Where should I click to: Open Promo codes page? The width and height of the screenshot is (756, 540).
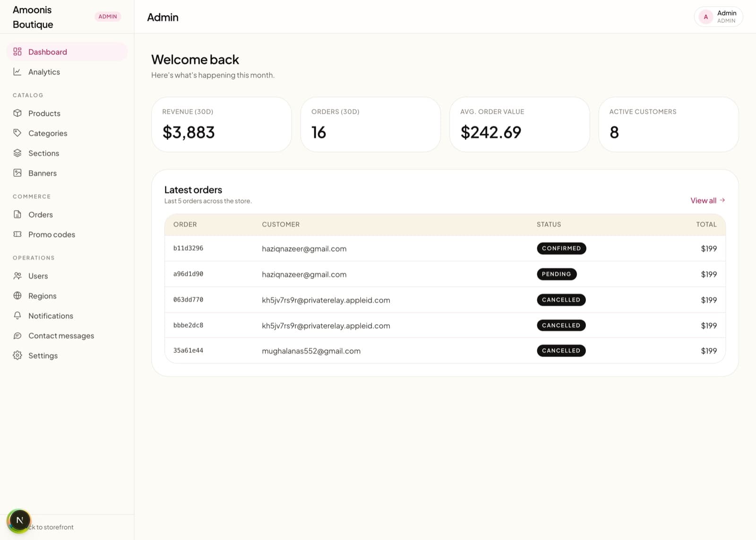67,234
